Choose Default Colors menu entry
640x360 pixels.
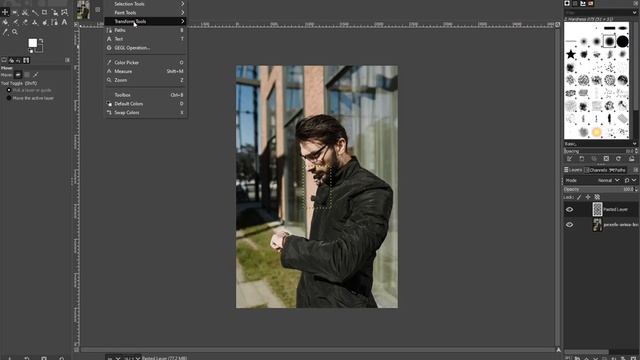[x=146, y=104]
